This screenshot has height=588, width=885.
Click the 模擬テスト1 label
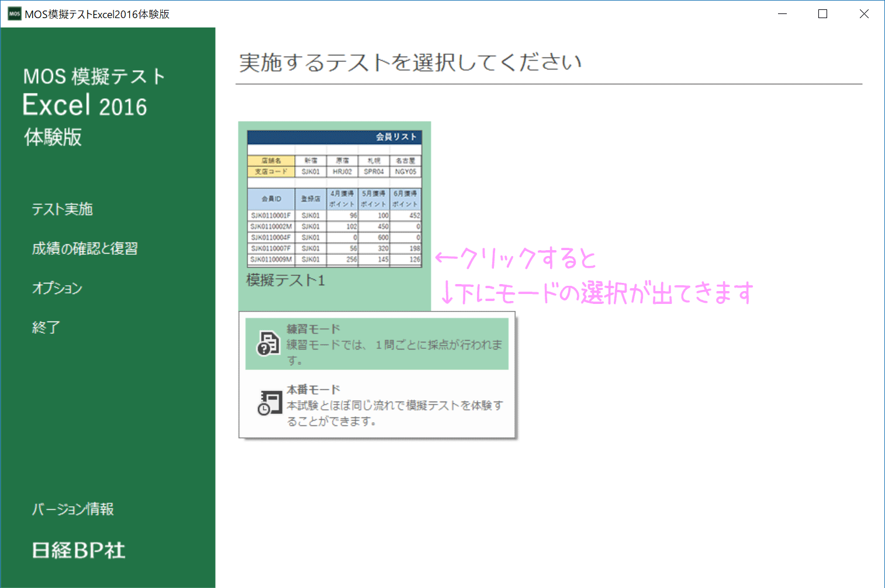(285, 281)
